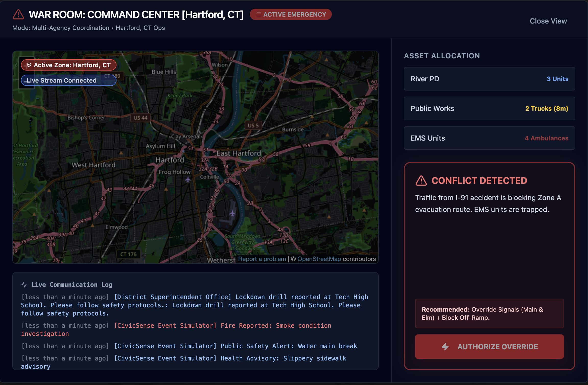
Task: Click the red dot in Active Emergency badge
Action: click(x=258, y=14)
